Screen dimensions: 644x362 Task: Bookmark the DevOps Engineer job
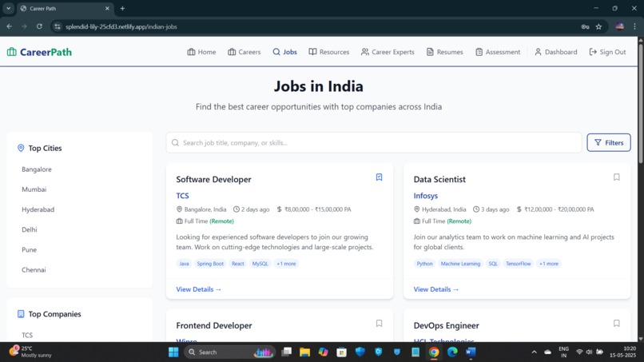pyautogui.click(x=617, y=324)
